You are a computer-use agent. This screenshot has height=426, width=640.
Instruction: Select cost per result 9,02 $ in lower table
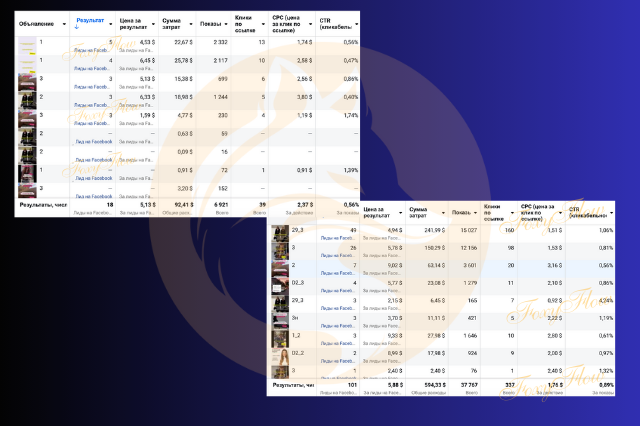[395, 265]
